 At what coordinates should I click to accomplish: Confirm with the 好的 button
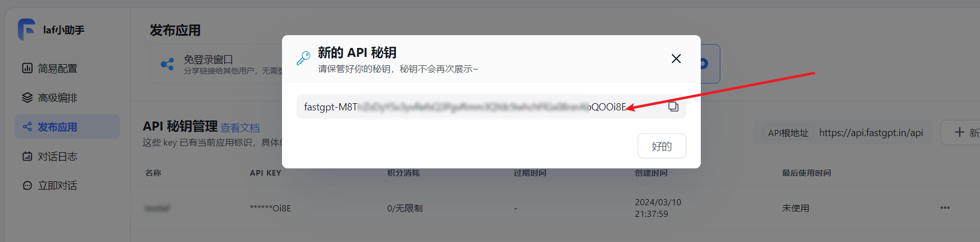(x=662, y=146)
